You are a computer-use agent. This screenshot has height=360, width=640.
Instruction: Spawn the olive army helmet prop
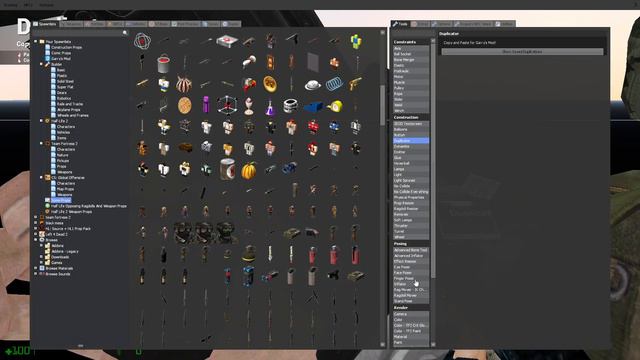(x=249, y=254)
